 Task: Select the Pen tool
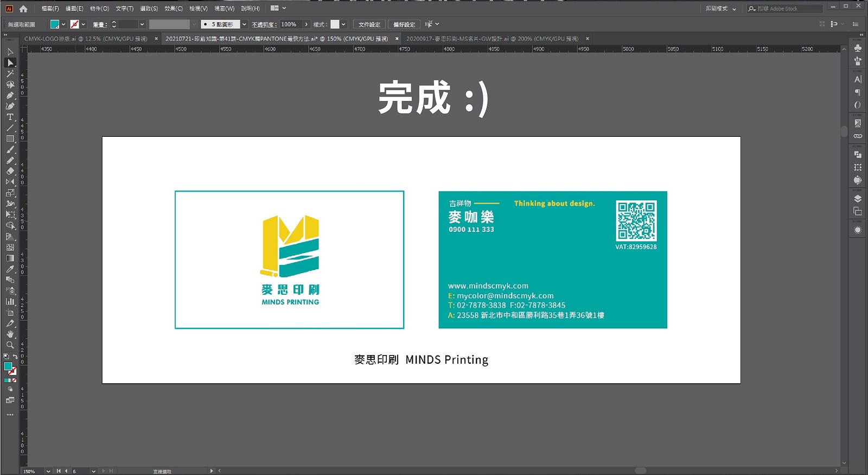(x=10, y=96)
